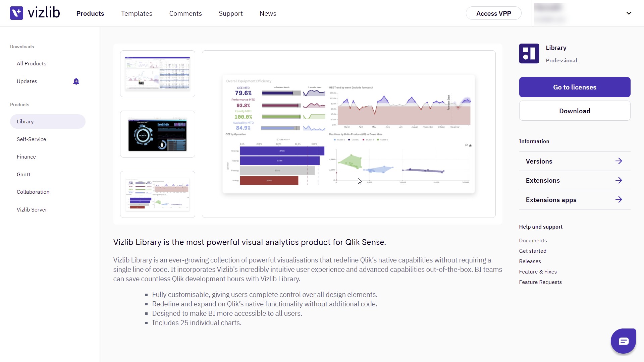Open Self-Service in the products sidebar
The height and width of the screenshot is (362, 644).
32,139
